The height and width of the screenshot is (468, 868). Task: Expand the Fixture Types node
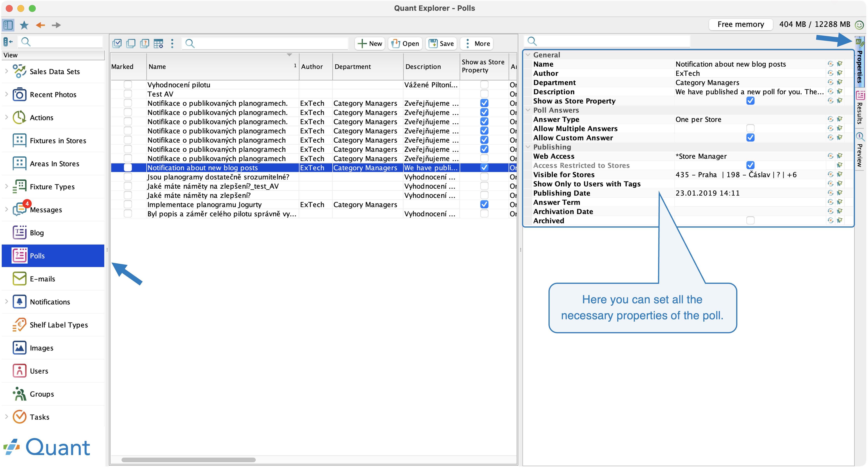[6, 186]
